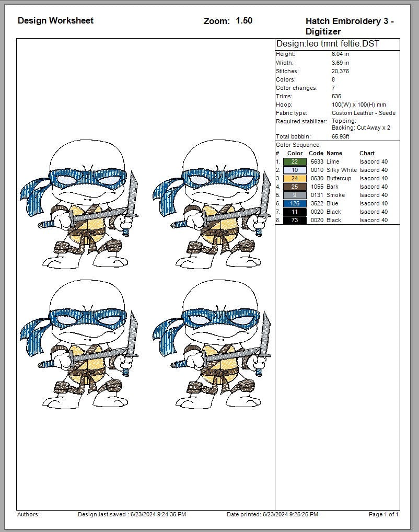Click the Chart column header

(367, 153)
